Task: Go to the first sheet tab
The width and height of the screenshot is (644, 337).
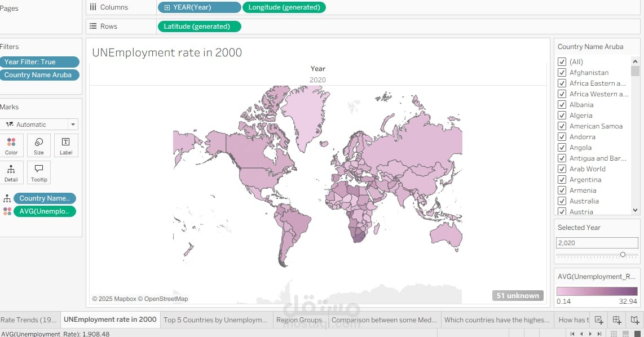Action: [572, 334]
